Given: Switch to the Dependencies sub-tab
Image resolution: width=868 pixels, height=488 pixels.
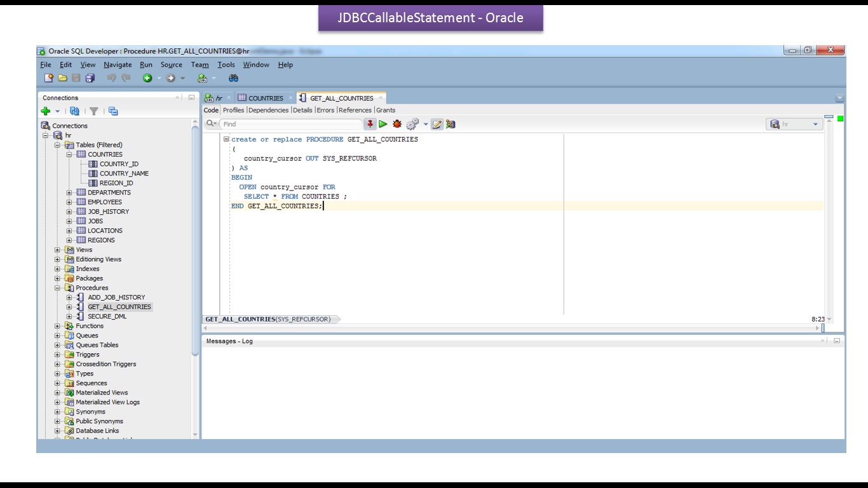Looking at the screenshot, I should [x=268, y=110].
